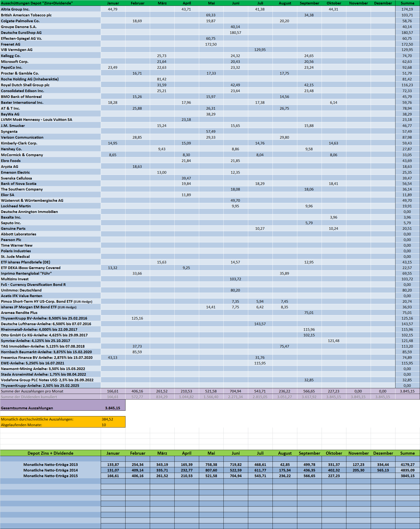Click Baxter International's Oktober value 6,14
Screen dimensions: 420x529
coord(333,103)
